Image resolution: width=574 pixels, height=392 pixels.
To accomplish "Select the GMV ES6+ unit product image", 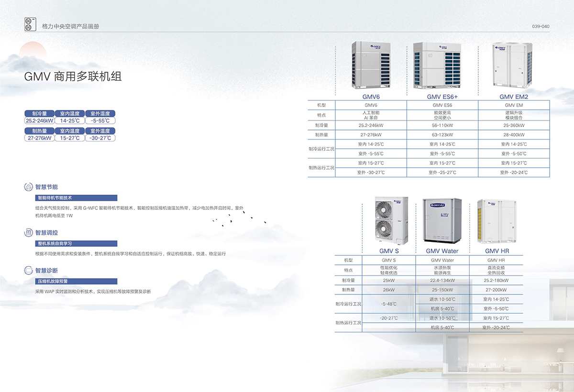I will [437, 65].
